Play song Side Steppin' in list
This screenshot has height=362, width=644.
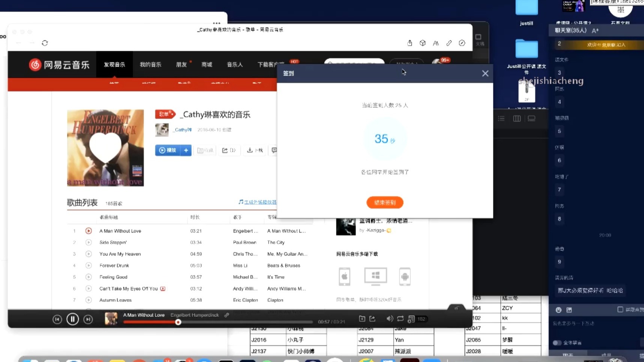pyautogui.click(x=89, y=243)
